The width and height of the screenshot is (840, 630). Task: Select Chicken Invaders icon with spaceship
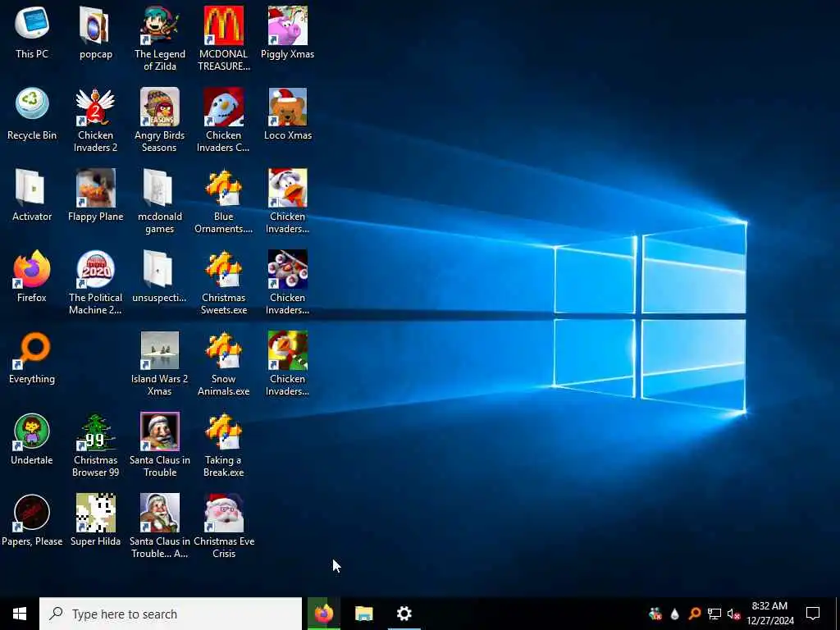[x=288, y=269]
